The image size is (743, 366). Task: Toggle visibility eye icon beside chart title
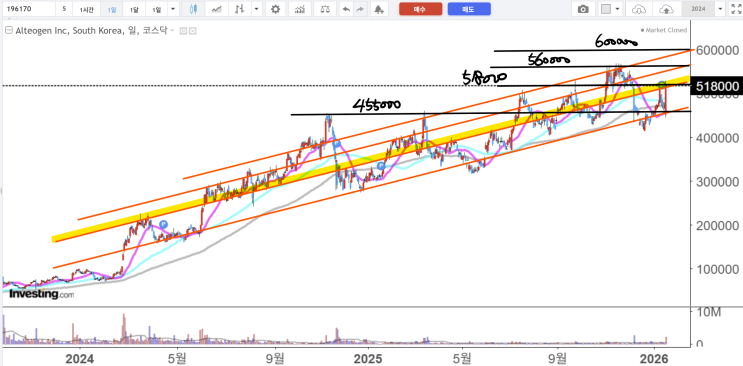(184, 30)
